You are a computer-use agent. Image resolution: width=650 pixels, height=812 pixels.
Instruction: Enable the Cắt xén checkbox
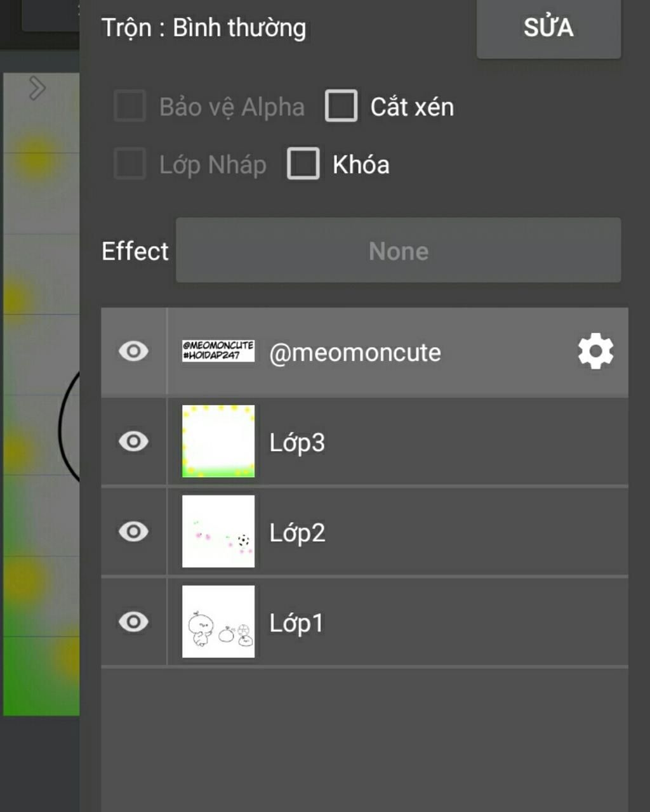pos(342,106)
